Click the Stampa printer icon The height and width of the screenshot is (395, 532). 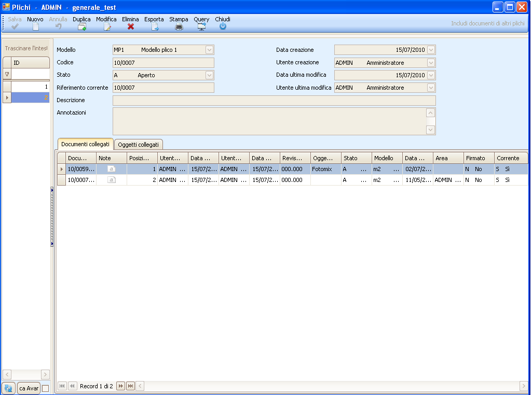tap(179, 26)
